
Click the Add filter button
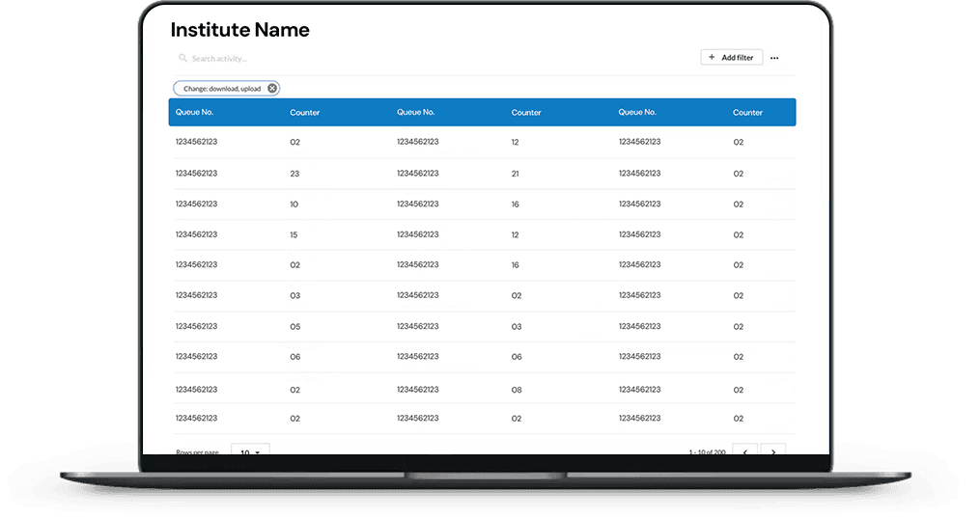[731, 58]
